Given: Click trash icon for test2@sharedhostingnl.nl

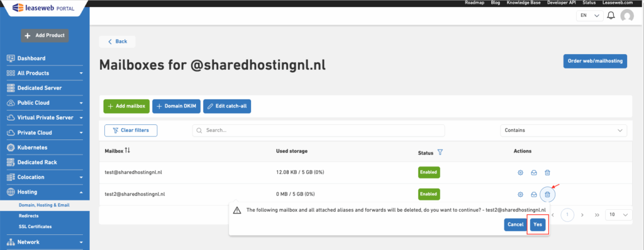Looking at the screenshot, I should 548,194.
